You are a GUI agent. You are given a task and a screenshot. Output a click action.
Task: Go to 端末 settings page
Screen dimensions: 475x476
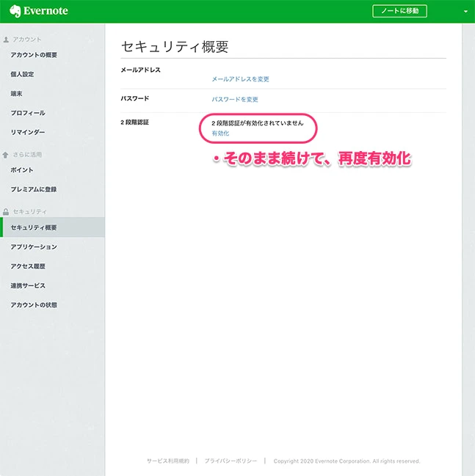coord(18,94)
